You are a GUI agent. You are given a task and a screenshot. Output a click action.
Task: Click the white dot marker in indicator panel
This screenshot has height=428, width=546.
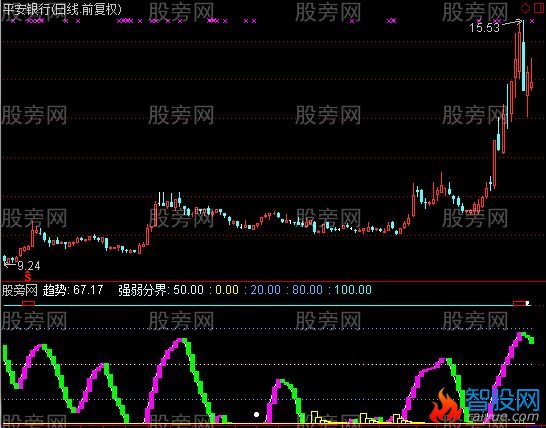pyautogui.click(x=257, y=414)
